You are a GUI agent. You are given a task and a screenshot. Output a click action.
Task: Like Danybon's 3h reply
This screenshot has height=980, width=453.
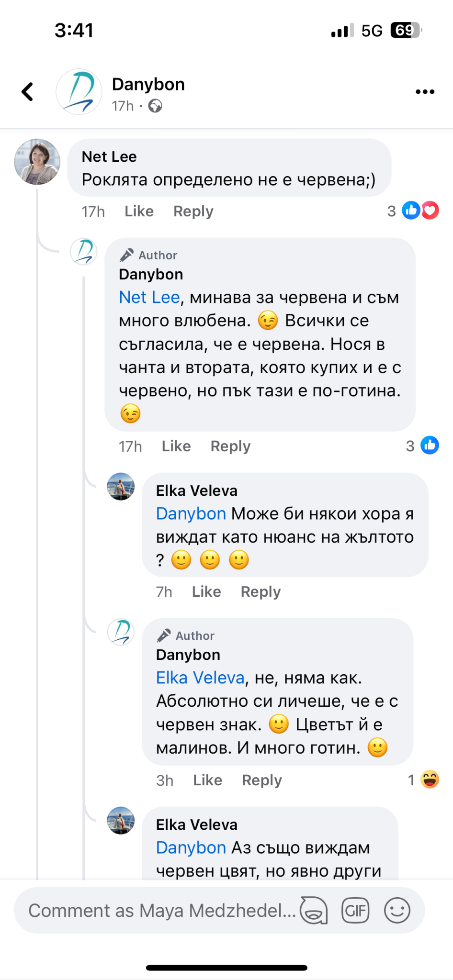pyautogui.click(x=207, y=780)
